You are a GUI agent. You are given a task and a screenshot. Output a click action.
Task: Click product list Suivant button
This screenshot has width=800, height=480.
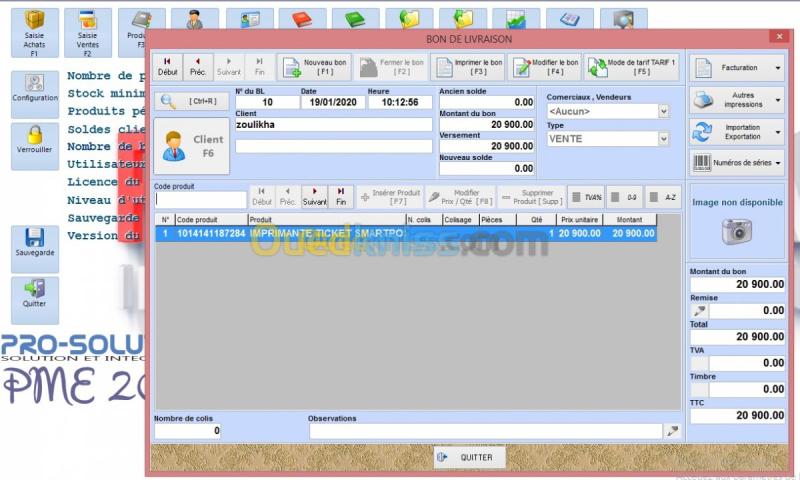coord(314,196)
